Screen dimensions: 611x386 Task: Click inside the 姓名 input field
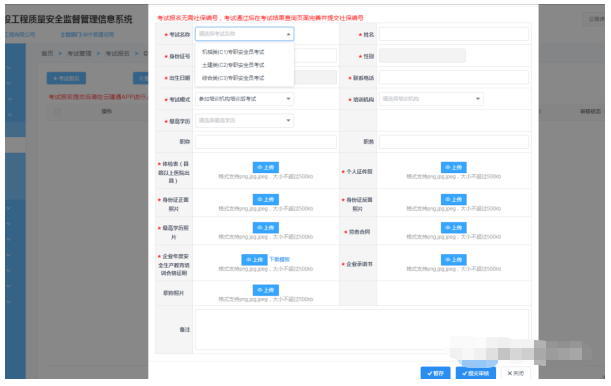coord(454,34)
